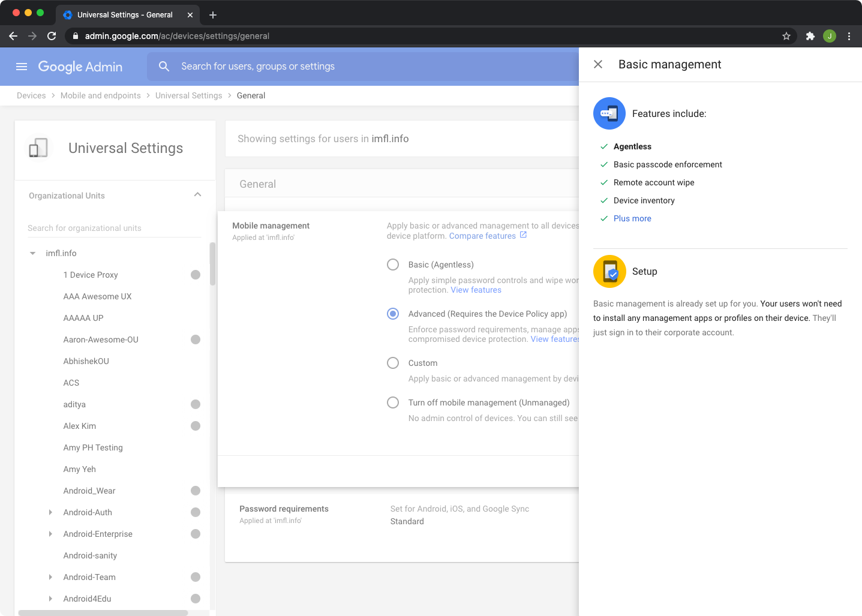862x616 pixels.
Task: Click View features under Basic option
Action: click(x=476, y=290)
